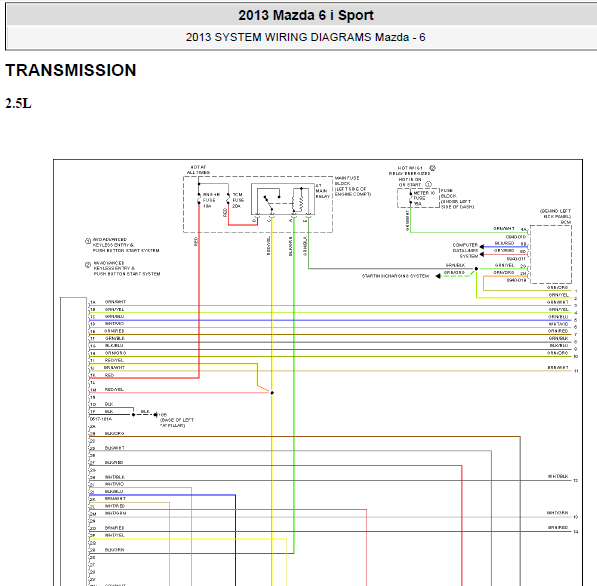Click pin 2H WHT/BLK label on connector side
The image size is (597, 586).
(x=115, y=477)
